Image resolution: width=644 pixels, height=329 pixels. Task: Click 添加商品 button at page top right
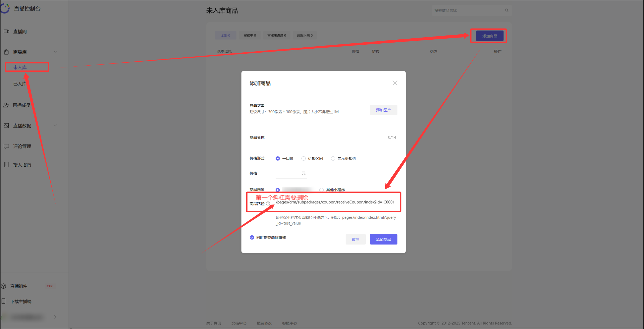489,36
